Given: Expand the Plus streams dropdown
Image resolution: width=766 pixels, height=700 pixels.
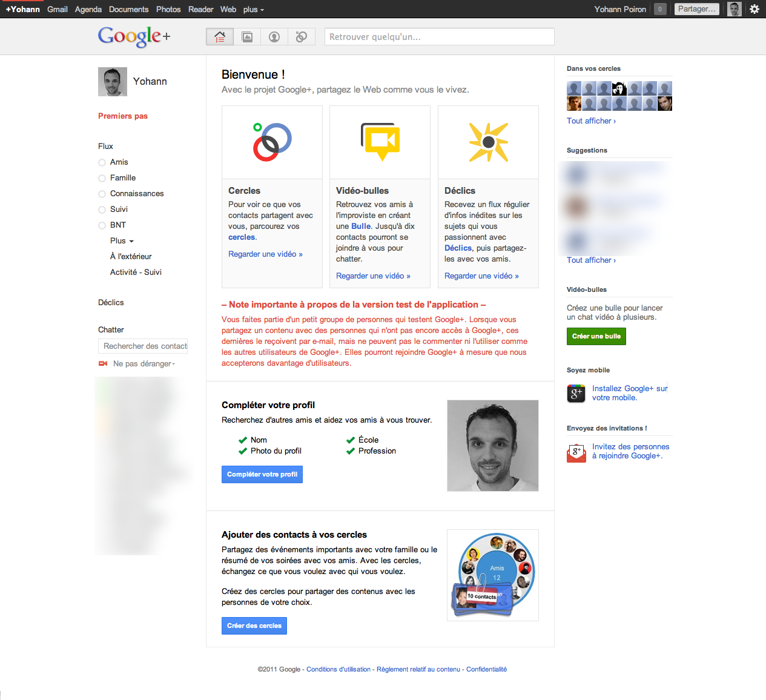Looking at the screenshot, I should 122,241.
